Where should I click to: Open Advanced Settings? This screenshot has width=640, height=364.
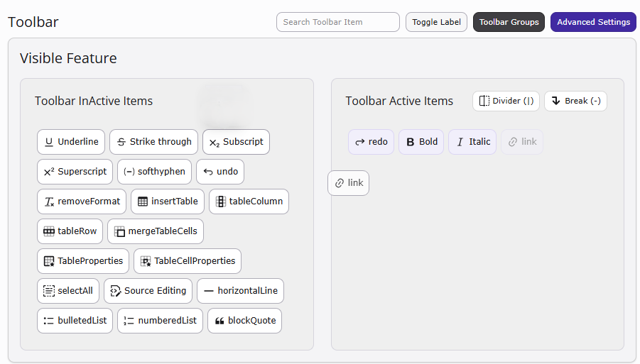coord(593,22)
